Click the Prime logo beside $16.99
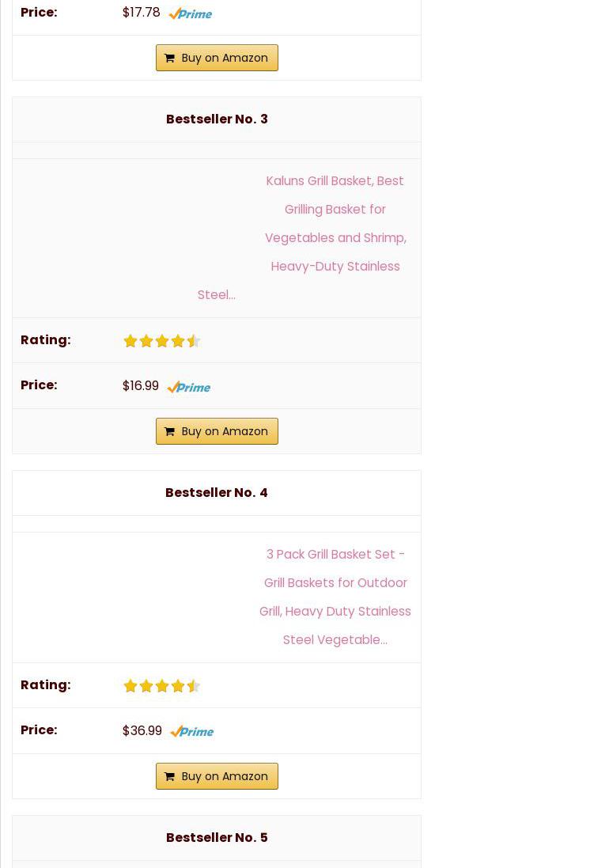This screenshot has width=609, height=868. pos(188,387)
